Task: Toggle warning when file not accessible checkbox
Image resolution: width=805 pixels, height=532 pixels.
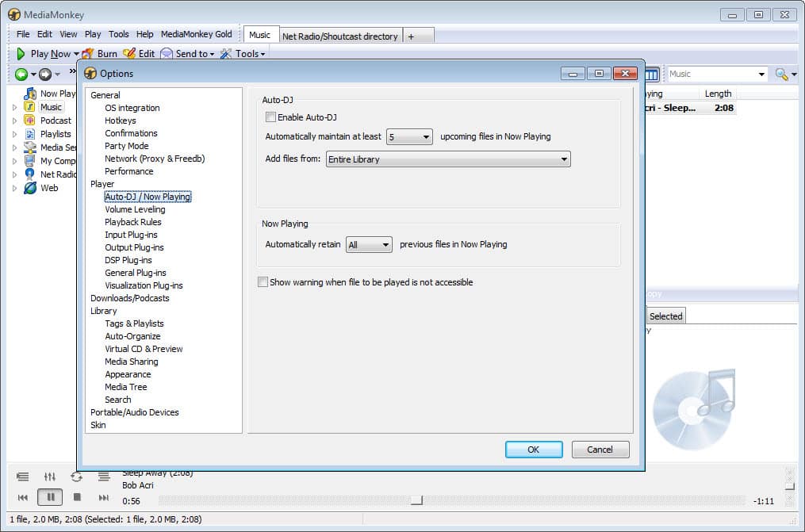Action: [263, 281]
